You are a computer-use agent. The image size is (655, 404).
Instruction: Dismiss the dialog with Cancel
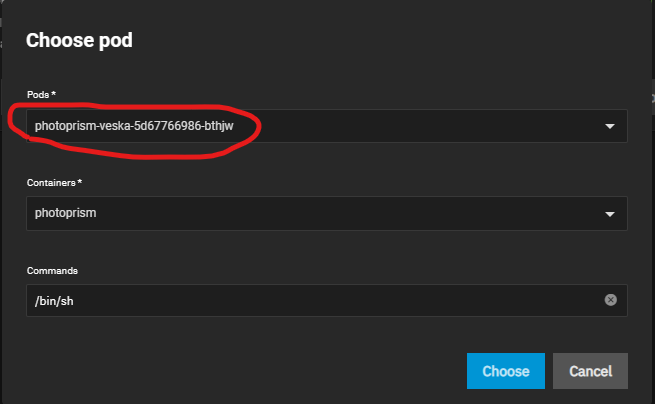[x=590, y=371]
